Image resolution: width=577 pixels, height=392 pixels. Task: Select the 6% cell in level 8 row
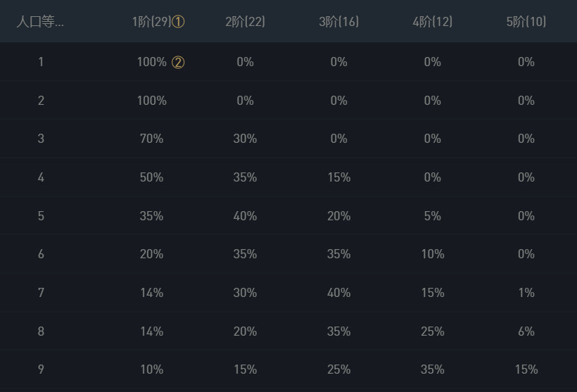526,331
